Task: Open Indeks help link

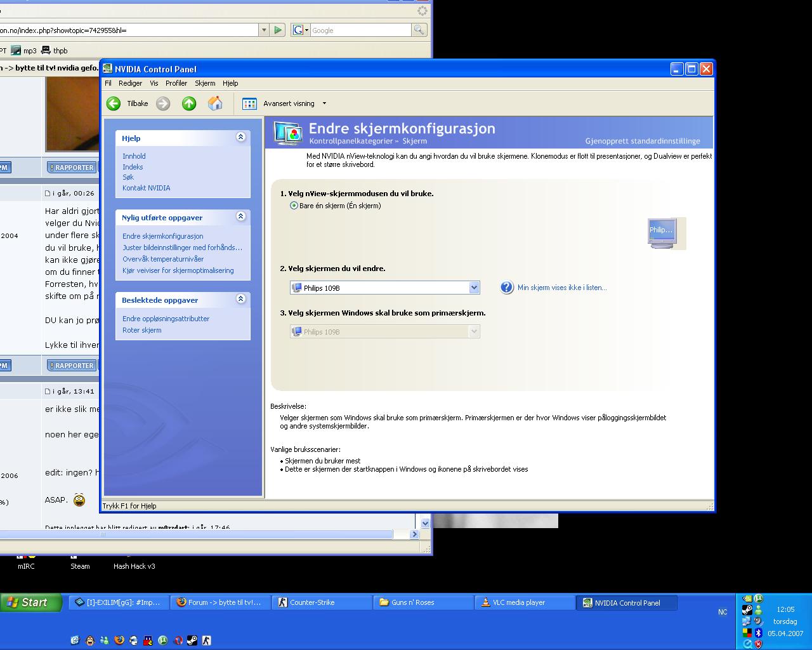Action: [133, 167]
